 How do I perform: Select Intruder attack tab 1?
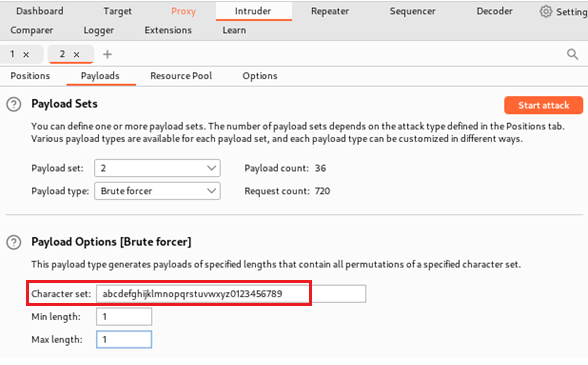[x=12, y=54]
